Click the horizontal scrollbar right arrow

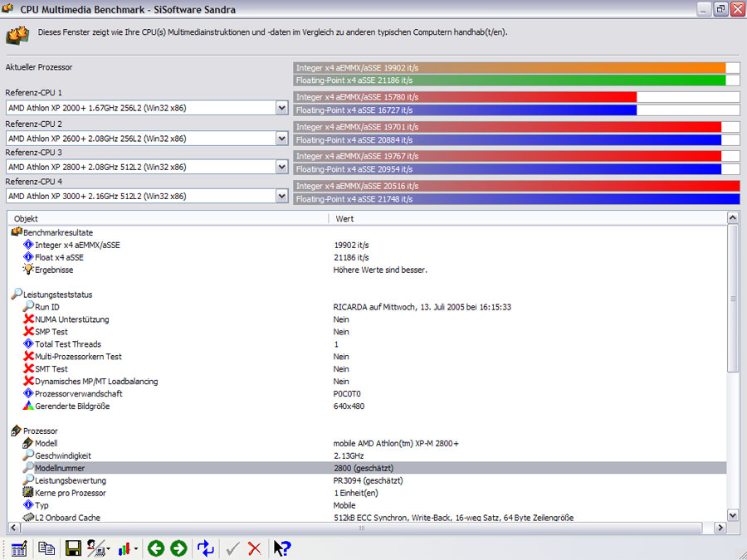(x=720, y=527)
